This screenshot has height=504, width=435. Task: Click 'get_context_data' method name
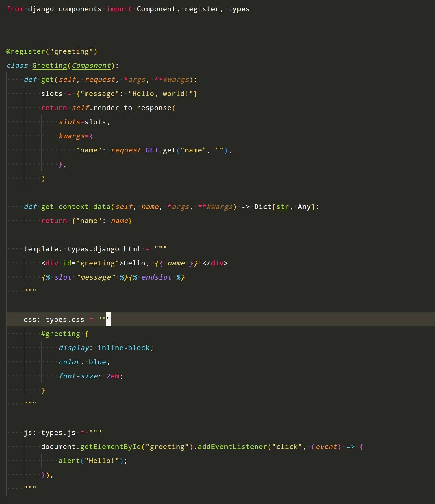[76, 207]
